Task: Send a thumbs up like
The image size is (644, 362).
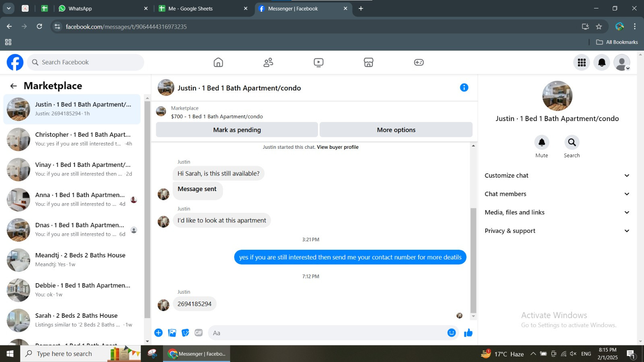Action: tap(468, 333)
